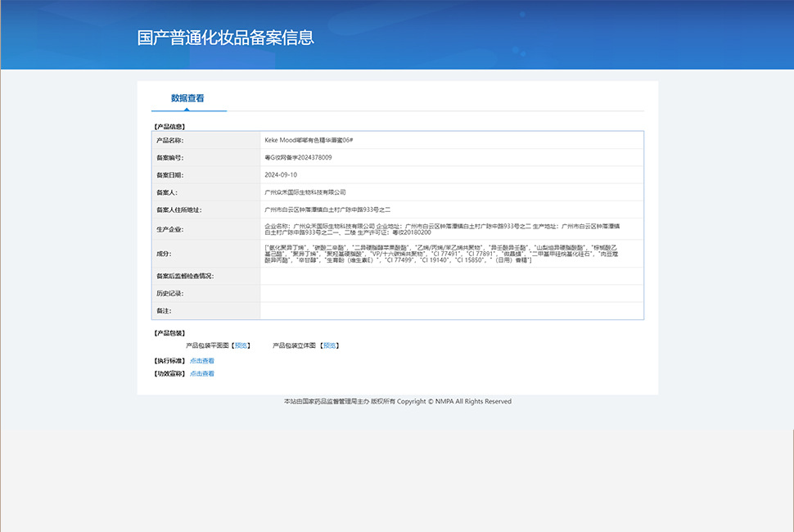Click the page title 国产普通化妆品备案信息

pyautogui.click(x=225, y=38)
